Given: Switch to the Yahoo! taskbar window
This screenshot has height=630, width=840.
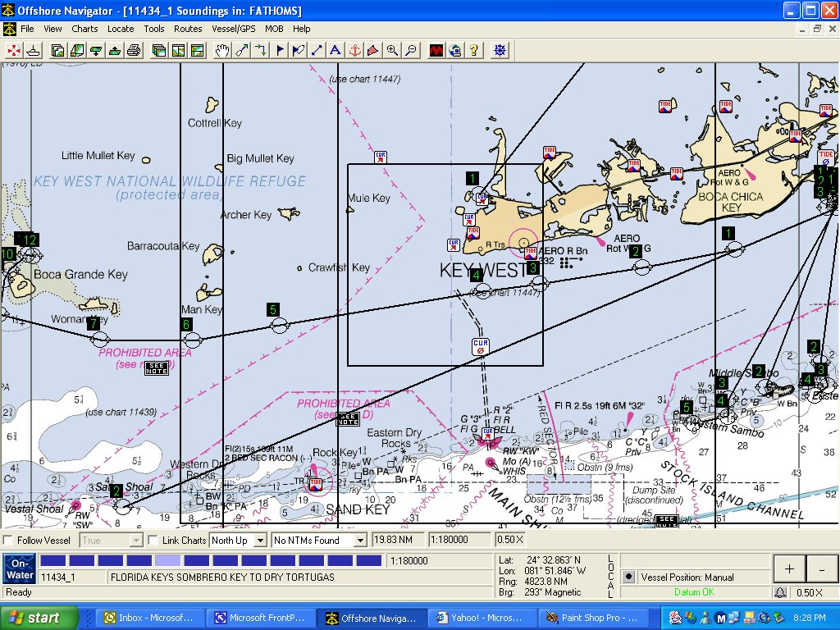Looking at the screenshot, I should [482, 618].
